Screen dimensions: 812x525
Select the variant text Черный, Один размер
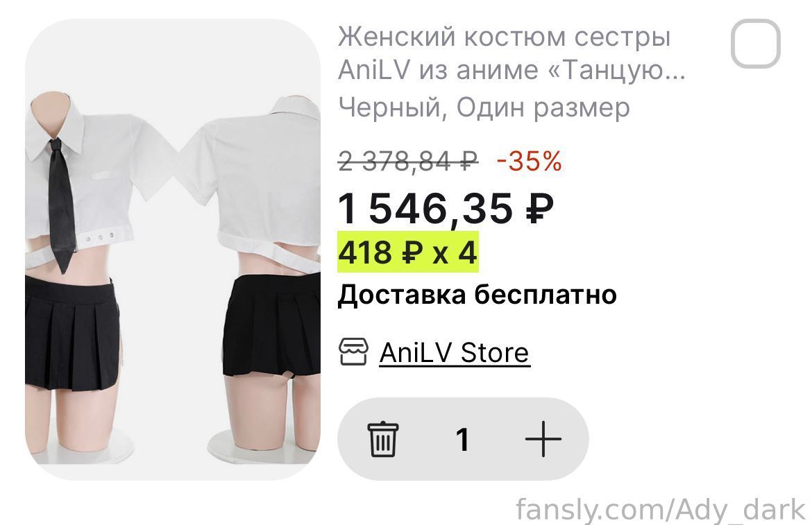(484, 107)
